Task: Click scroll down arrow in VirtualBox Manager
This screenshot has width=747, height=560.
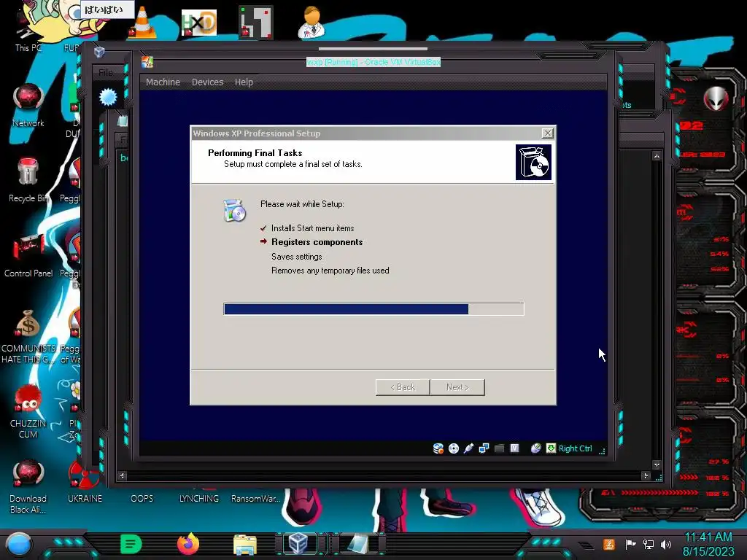Action: point(657,464)
